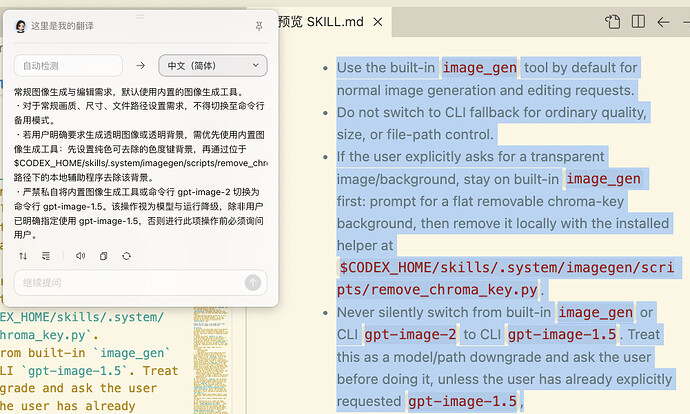Click translation line starting 对于常规画质
This screenshot has height=414, width=690.
point(140,106)
